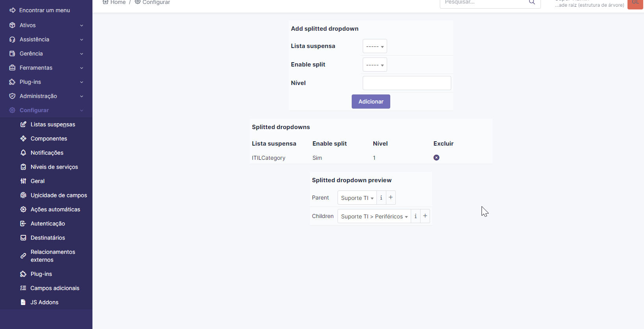The image size is (644, 329).
Task: Click the Ferramentas toolbox icon
Action: coord(12,68)
